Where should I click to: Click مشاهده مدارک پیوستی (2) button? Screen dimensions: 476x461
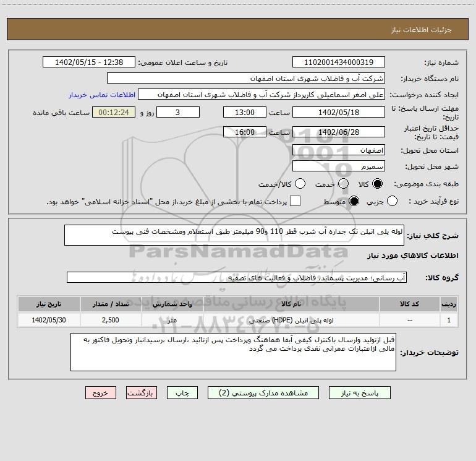263,393
